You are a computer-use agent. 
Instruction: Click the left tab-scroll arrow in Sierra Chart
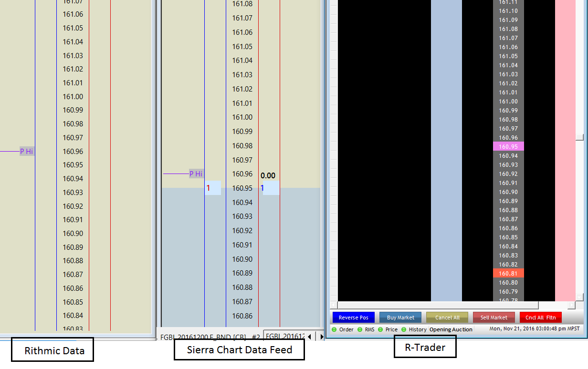click(x=309, y=337)
